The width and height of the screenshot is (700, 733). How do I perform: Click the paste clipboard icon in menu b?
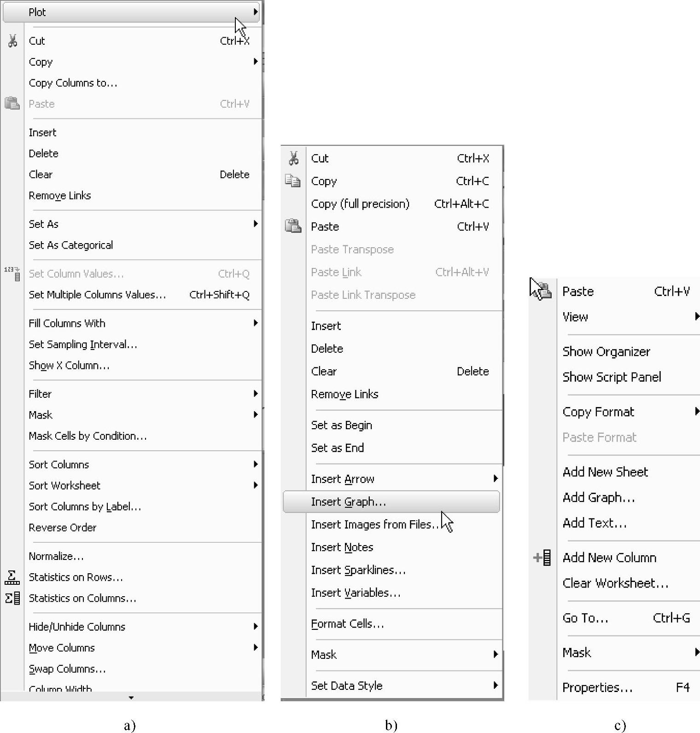[x=293, y=226]
